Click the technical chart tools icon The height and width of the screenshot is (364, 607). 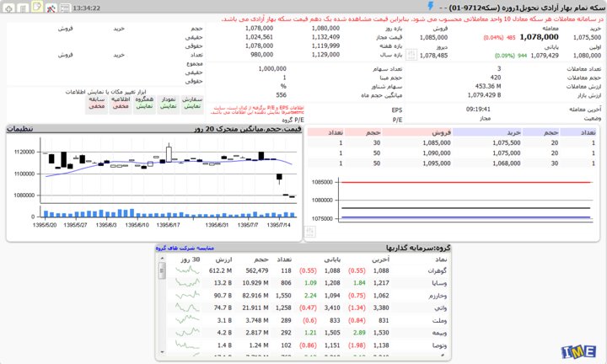point(52,7)
